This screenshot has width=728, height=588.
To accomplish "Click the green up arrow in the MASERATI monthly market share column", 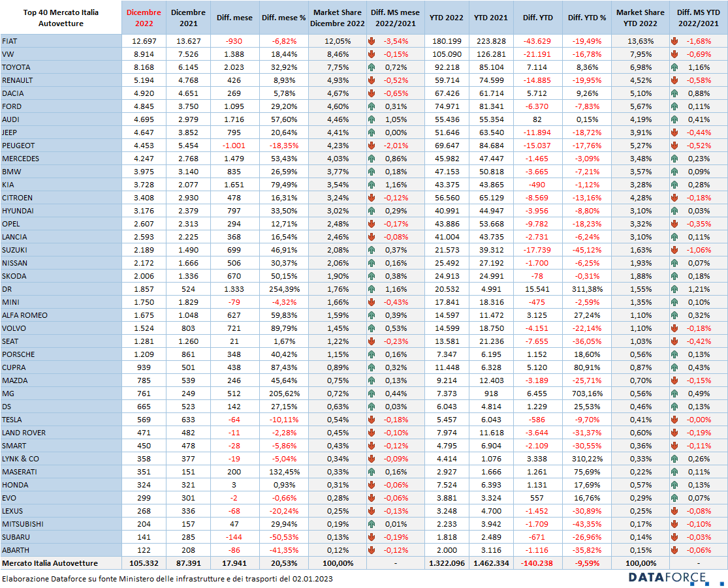I will click(372, 472).
